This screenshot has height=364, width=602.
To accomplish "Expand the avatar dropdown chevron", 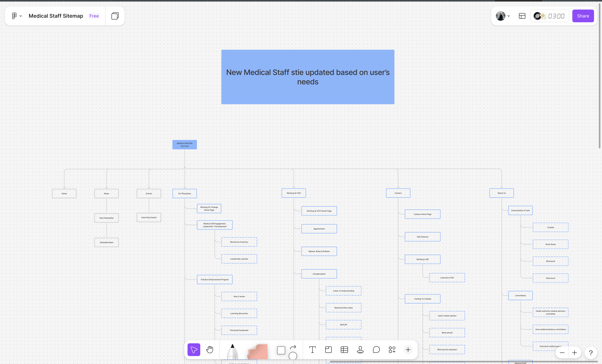I will point(508,16).
